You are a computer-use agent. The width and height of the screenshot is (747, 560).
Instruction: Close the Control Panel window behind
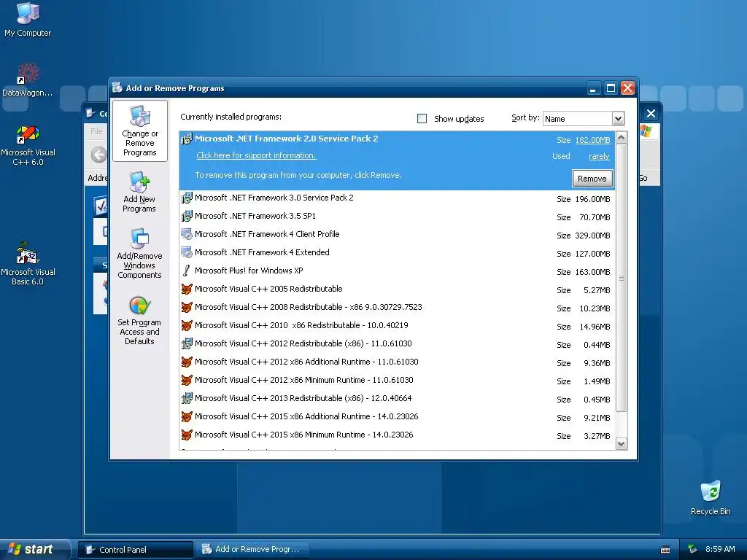(x=651, y=113)
